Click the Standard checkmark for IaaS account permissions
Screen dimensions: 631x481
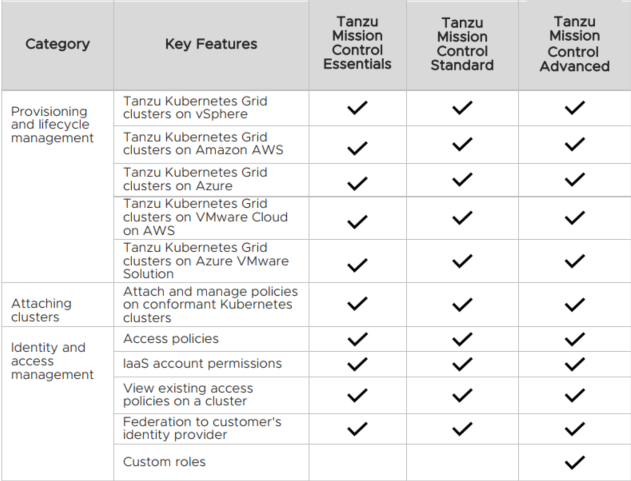pyautogui.click(x=461, y=364)
